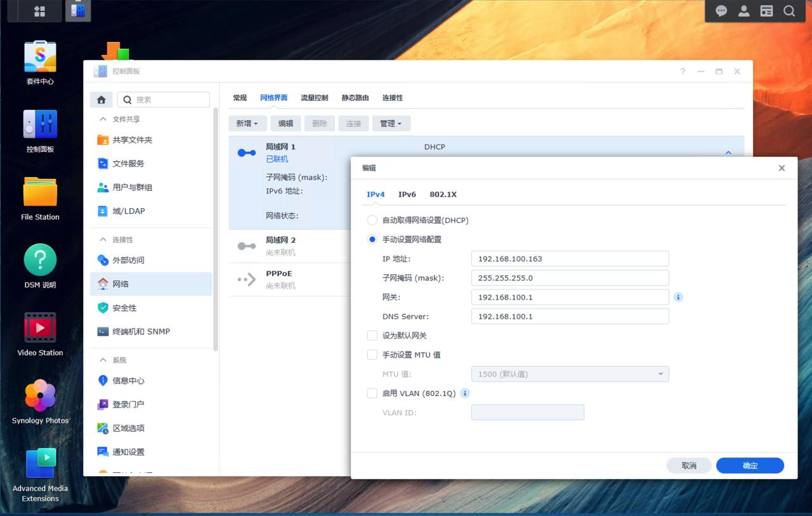Switch to the IPv6 tab
This screenshot has height=516, width=812.
pos(407,194)
